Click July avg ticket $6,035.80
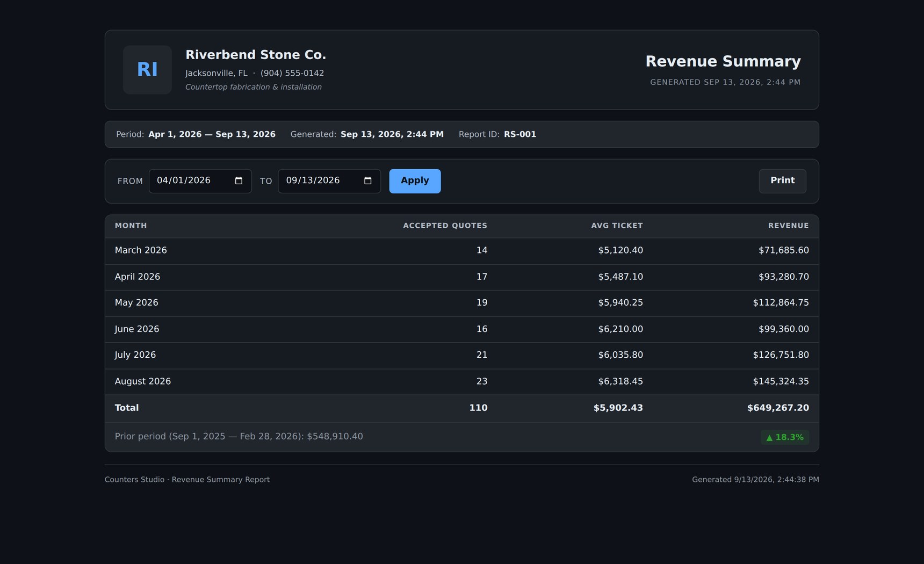 point(620,355)
